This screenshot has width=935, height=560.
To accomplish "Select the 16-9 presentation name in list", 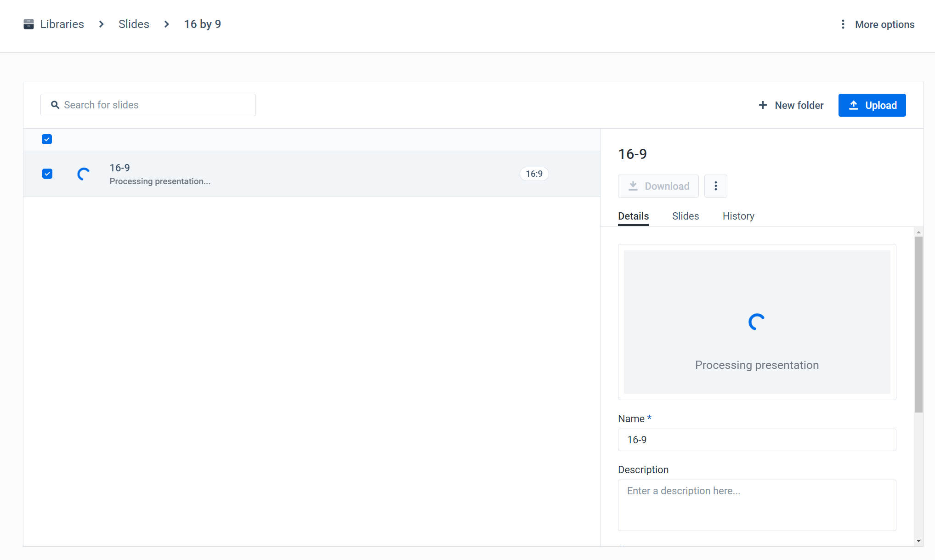I will [119, 168].
